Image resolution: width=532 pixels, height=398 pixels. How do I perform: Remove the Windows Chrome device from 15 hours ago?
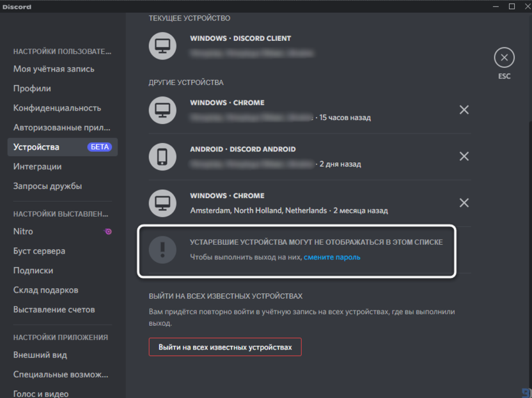[x=464, y=110]
